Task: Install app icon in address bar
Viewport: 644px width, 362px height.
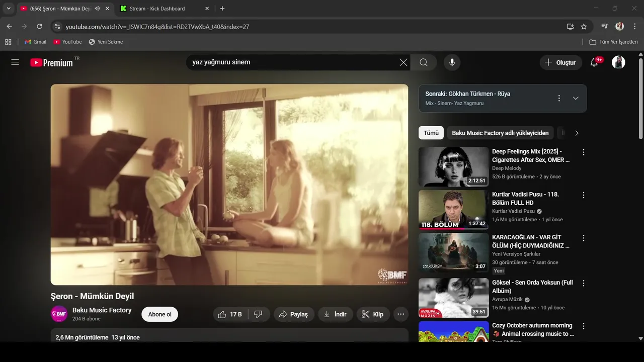Action: click(x=570, y=27)
